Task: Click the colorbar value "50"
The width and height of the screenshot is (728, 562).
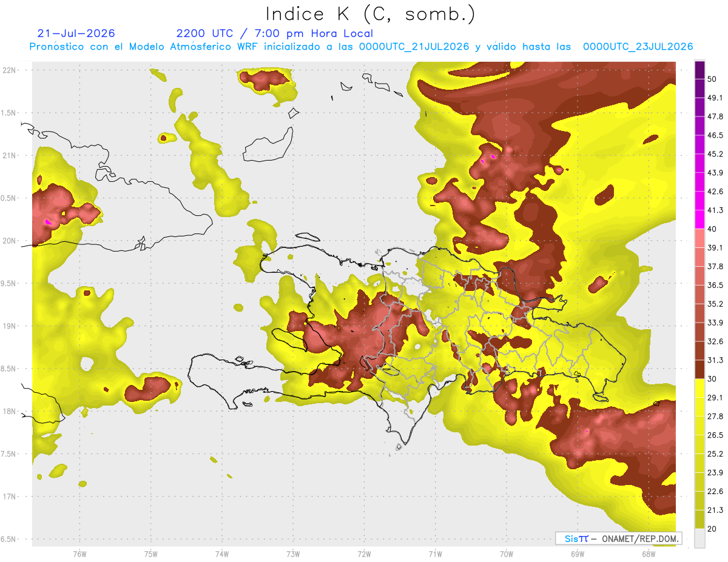Action: pyautogui.click(x=713, y=79)
